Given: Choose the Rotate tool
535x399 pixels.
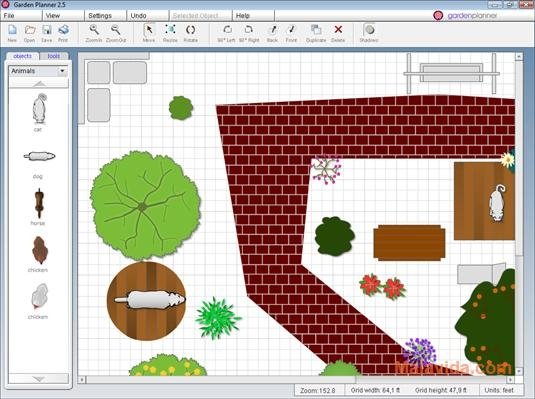Looking at the screenshot, I should pyautogui.click(x=190, y=33).
